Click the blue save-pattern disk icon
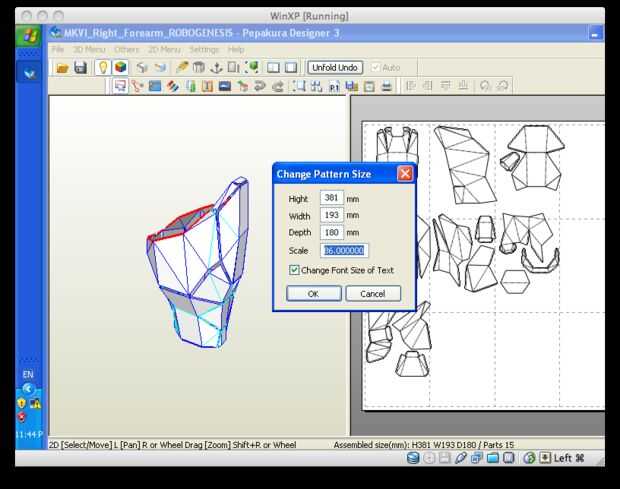 (352, 86)
